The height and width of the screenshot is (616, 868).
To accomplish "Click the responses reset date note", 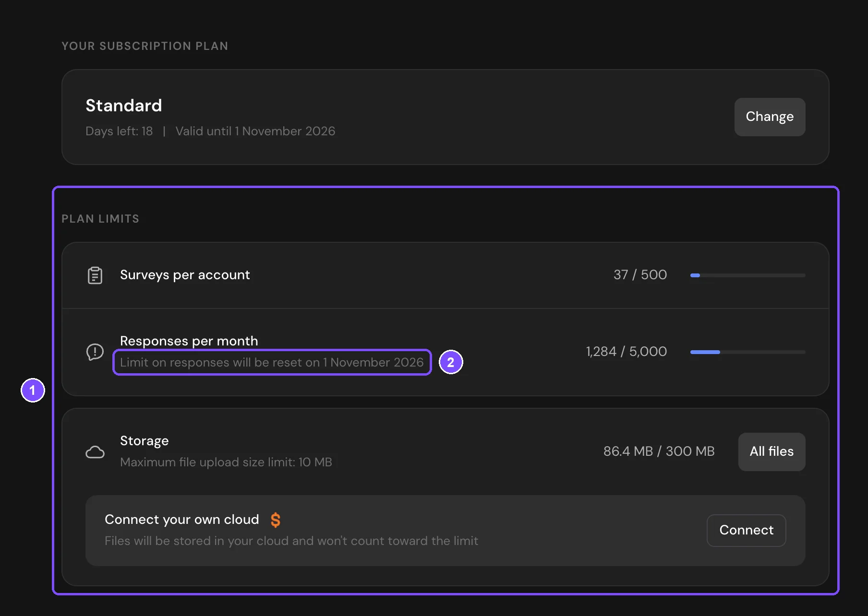I will tap(272, 362).
